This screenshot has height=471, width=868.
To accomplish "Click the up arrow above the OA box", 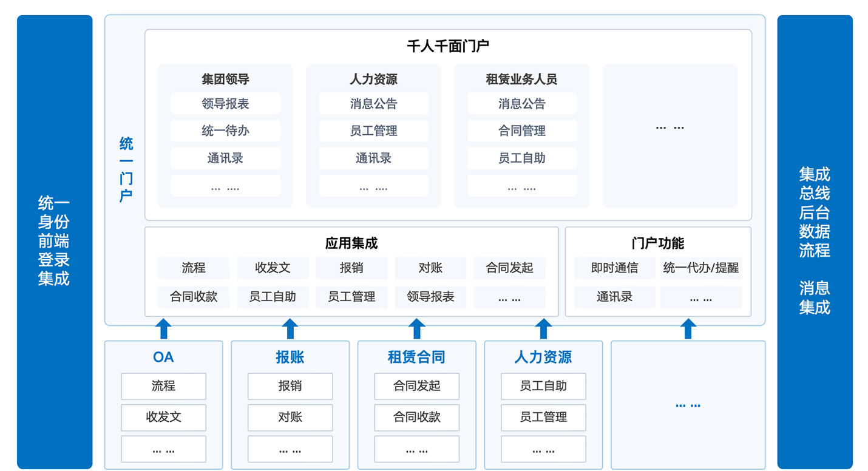I will click(163, 328).
